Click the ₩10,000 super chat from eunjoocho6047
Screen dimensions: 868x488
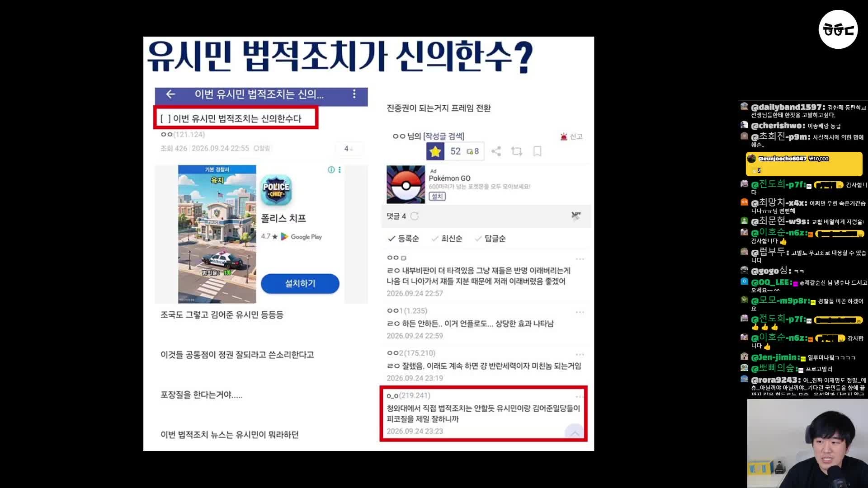click(804, 164)
